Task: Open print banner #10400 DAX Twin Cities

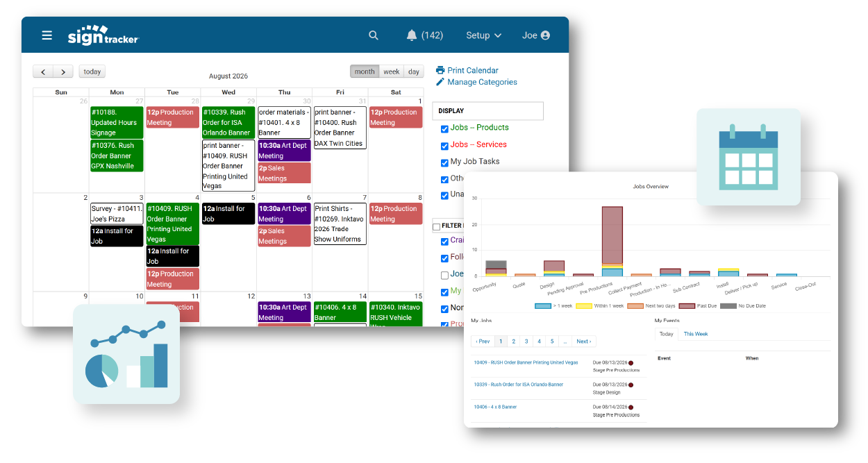Action: (340, 128)
